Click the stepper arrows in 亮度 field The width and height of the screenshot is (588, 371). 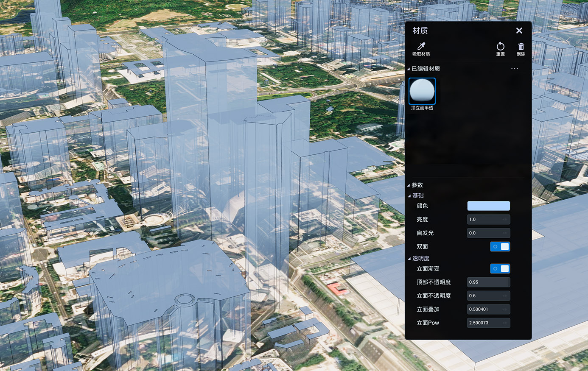(504, 220)
